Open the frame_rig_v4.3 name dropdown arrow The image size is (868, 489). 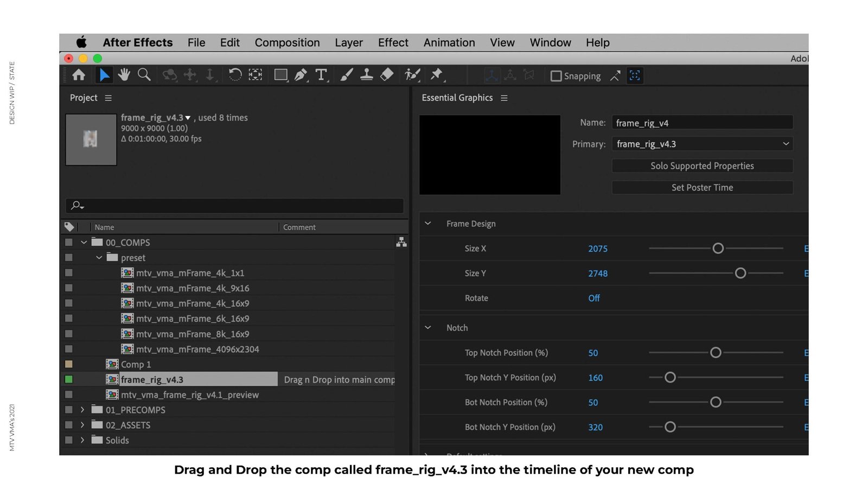coord(188,118)
